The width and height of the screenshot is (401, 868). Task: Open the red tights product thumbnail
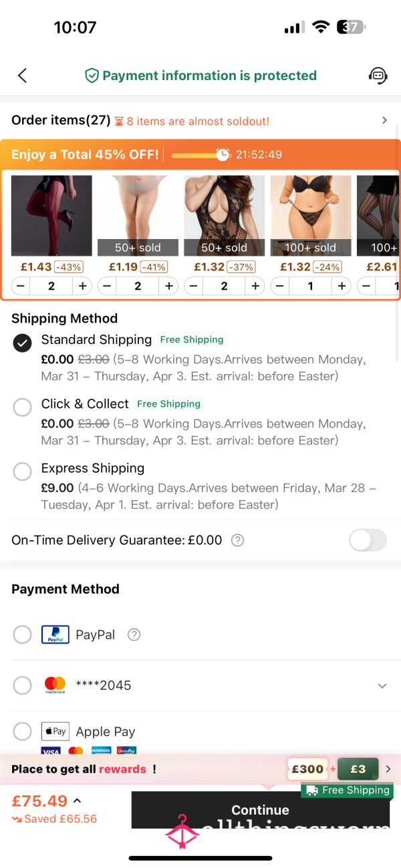click(x=51, y=216)
